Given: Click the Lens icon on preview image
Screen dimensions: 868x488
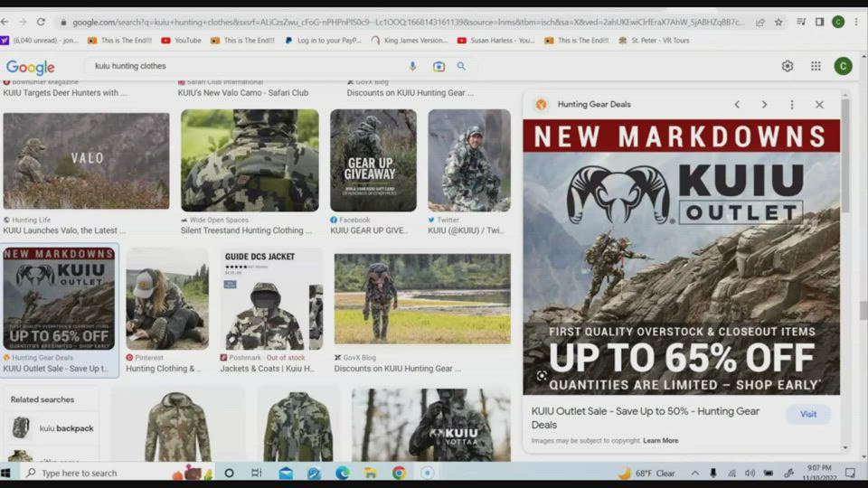Looking at the screenshot, I should [542, 376].
